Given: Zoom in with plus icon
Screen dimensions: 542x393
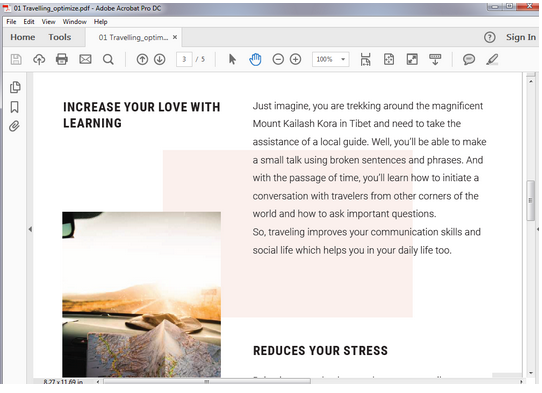Looking at the screenshot, I should tap(295, 59).
